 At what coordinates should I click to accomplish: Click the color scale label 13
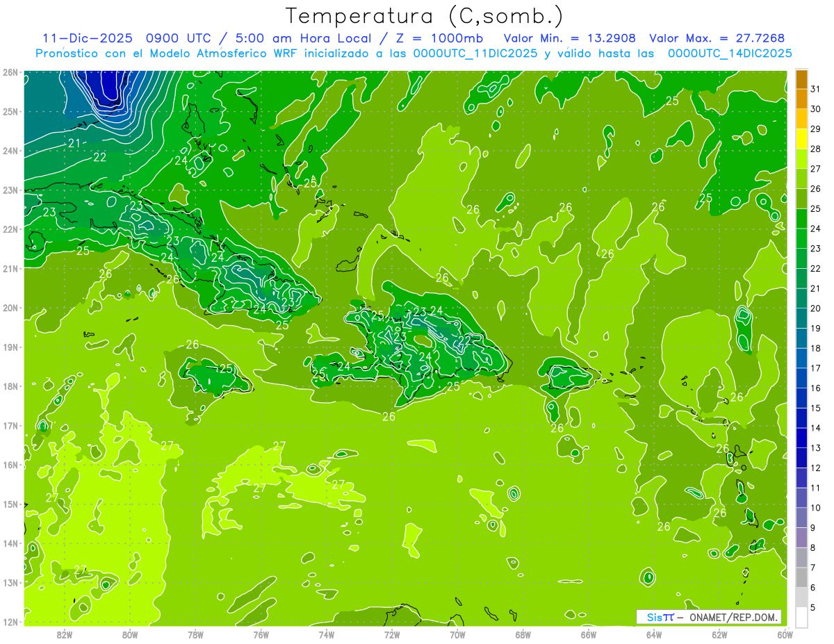815,448
